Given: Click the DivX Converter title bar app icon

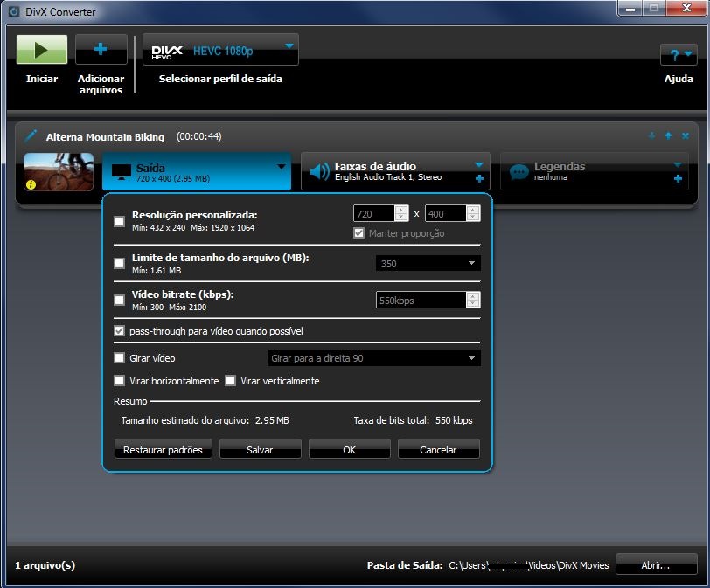Looking at the screenshot, I should (x=14, y=11).
